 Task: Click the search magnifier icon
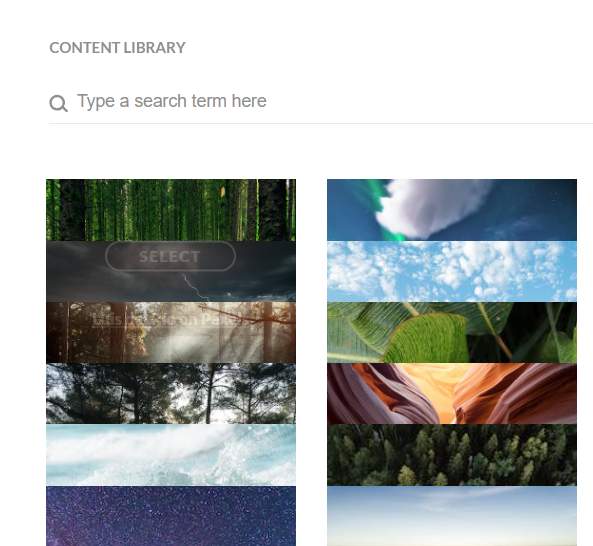tap(58, 103)
